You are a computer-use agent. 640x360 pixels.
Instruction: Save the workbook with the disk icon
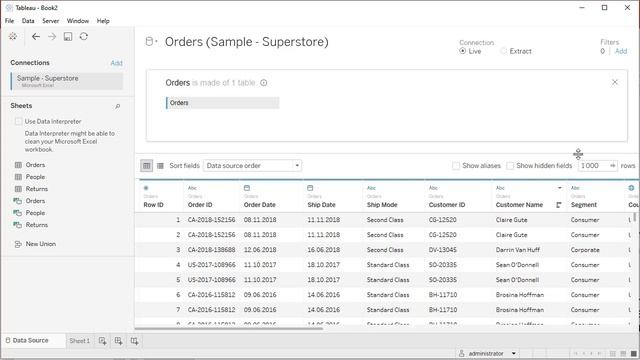pos(68,37)
